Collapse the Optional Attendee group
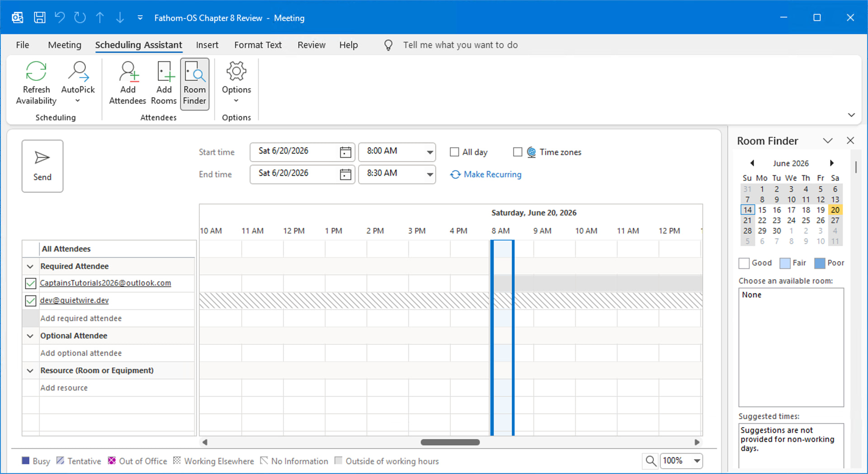 pos(30,336)
